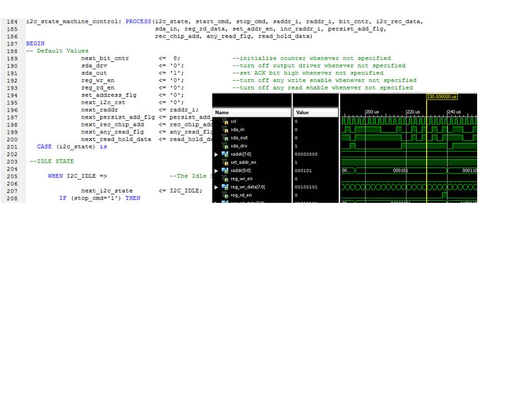Click the scl signal icon

pyautogui.click(x=225, y=121)
